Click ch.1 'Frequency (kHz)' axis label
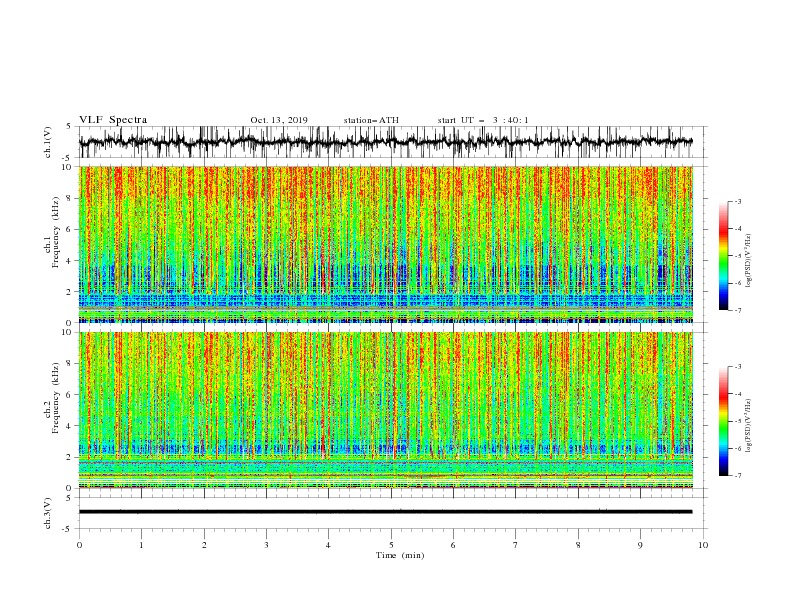 click(x=56, y=232)
